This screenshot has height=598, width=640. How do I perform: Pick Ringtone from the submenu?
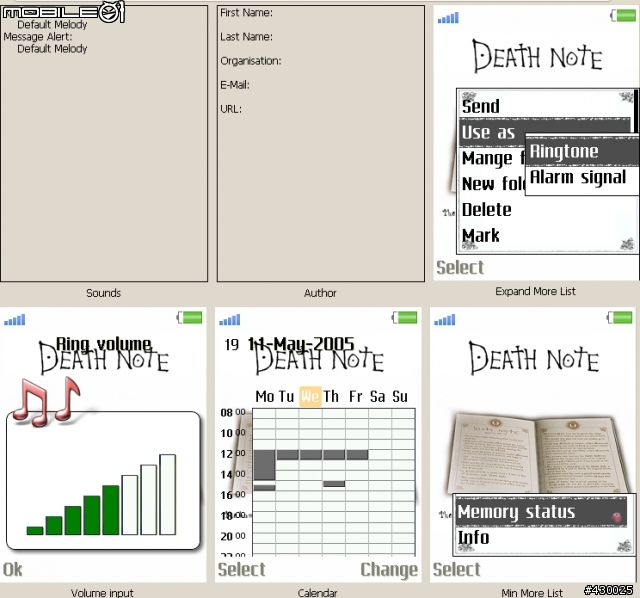click(582, 151)
